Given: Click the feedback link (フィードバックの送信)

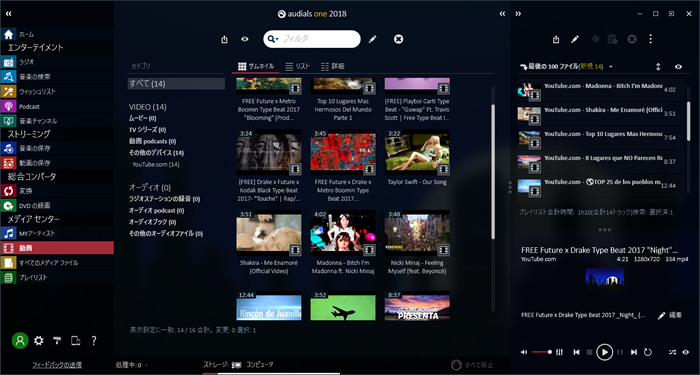Looking at the screenshot, I should [x=57, y=365].
